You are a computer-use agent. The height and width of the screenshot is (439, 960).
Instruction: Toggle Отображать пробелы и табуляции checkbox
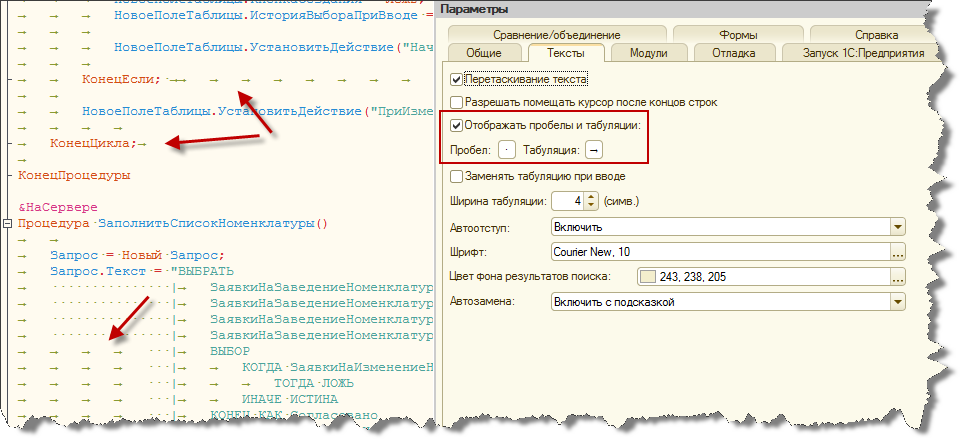(456, 126)
